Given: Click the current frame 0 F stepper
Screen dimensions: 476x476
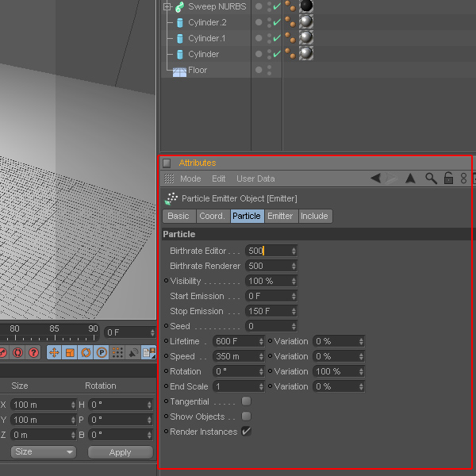Looking at the screenshot, I should 152,332.
